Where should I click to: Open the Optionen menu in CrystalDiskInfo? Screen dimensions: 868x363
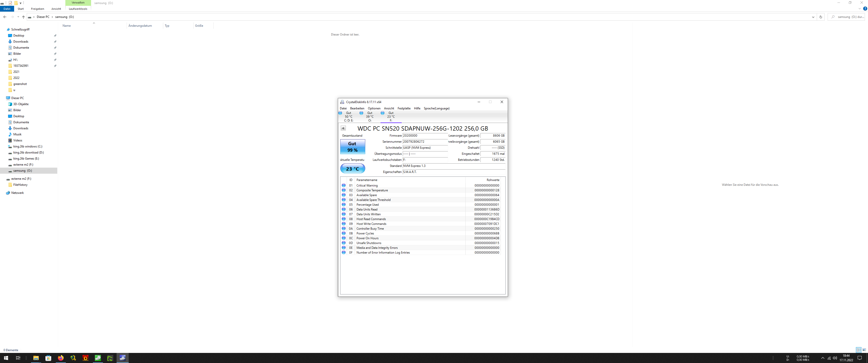tap(374, 108)
